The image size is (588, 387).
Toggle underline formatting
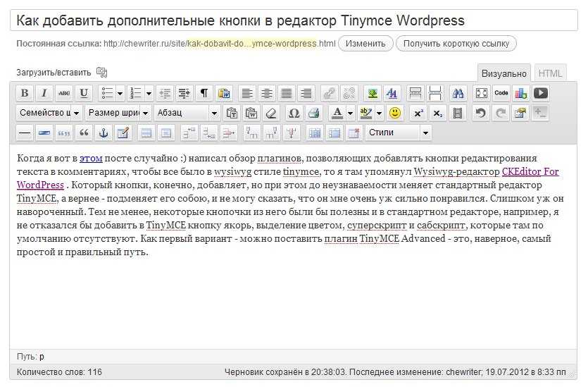tap(84, 93)
